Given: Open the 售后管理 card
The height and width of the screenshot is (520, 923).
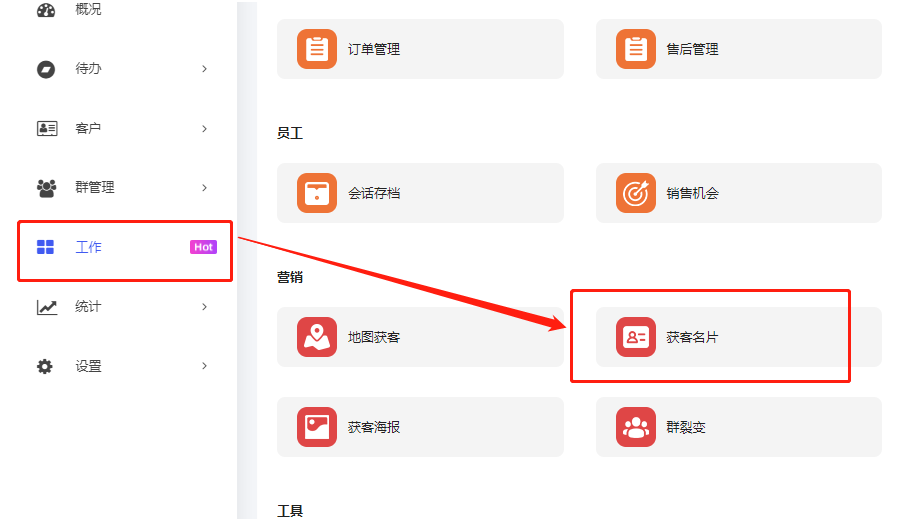Looking at the screenshot, I should click(739, 49).
